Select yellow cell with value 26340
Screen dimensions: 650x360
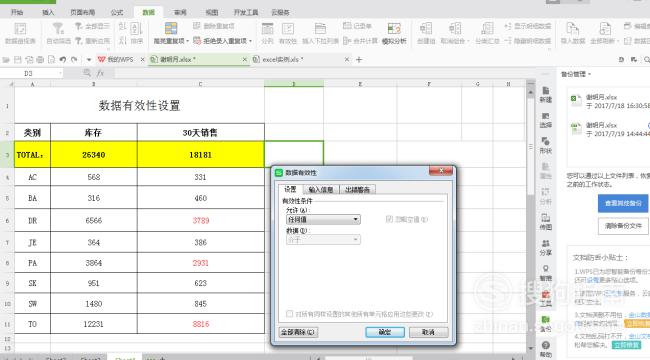click(94, 155)
